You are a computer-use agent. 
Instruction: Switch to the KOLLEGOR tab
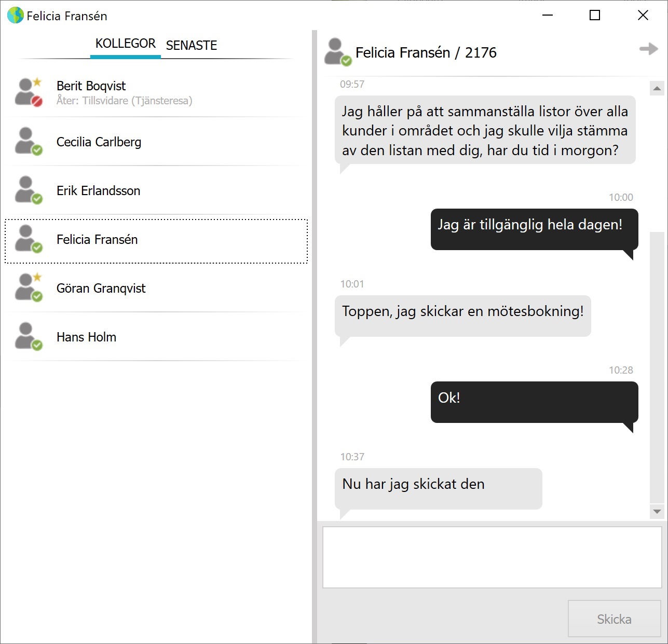126,44
